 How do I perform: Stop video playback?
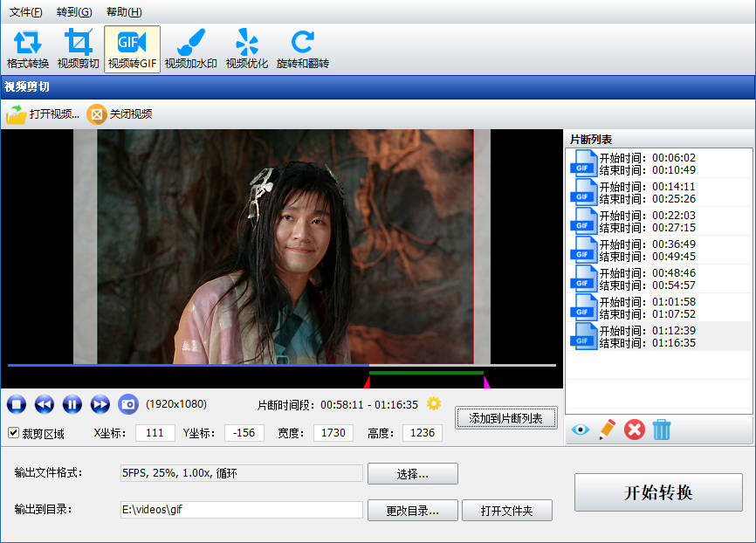17,404
